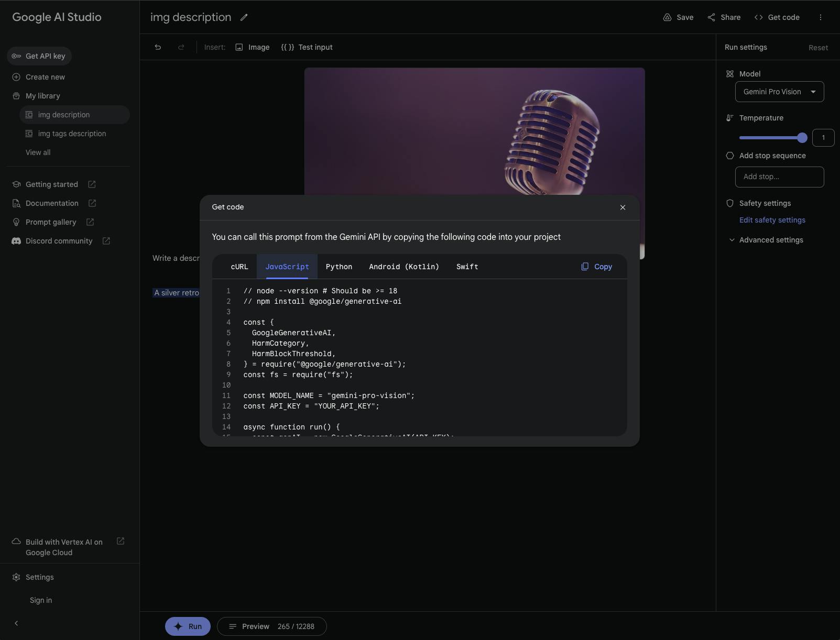Click View all library link
Screen dimensions: 840x640
click(38, 152)
